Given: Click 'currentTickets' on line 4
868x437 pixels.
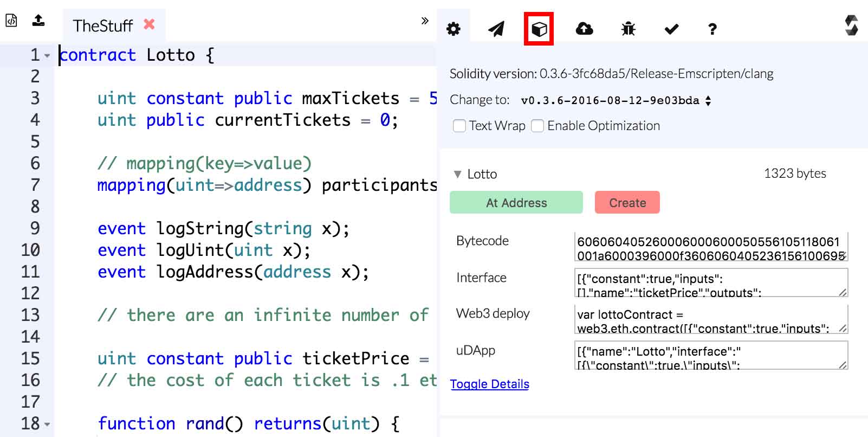Looking at the screenshot, I should 283,120.
